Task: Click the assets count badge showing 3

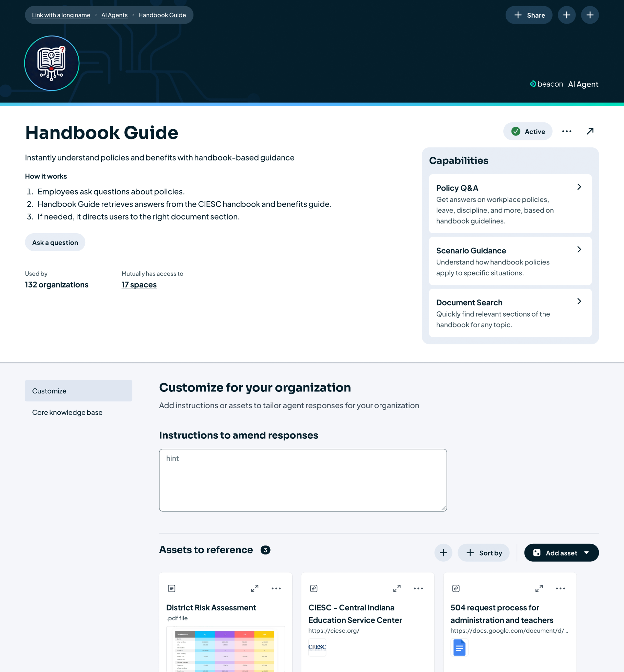Action: pyautogui.click(x=265, y=550)
